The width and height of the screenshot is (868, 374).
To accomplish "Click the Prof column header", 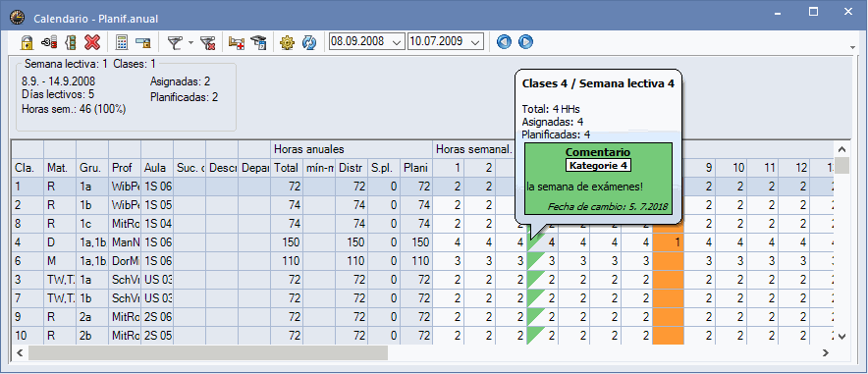I will [125, 168].
